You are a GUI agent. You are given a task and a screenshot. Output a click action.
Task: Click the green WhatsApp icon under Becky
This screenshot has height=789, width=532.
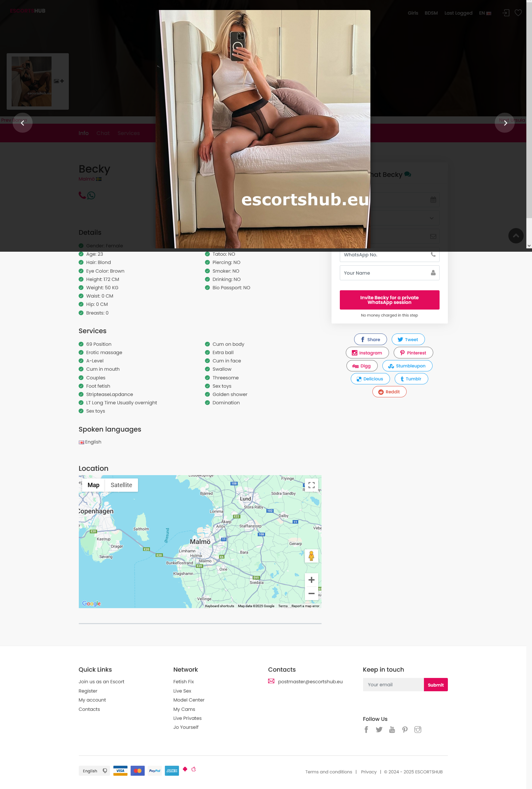(x=91, y=196)
